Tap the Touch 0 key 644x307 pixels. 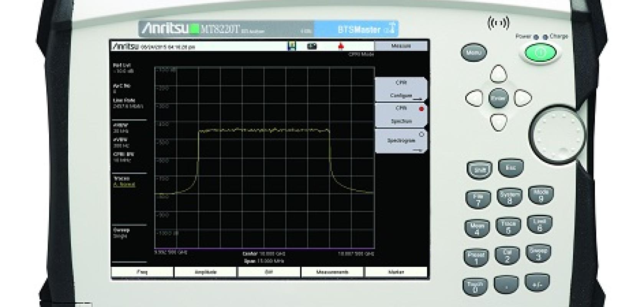point(475,287)
